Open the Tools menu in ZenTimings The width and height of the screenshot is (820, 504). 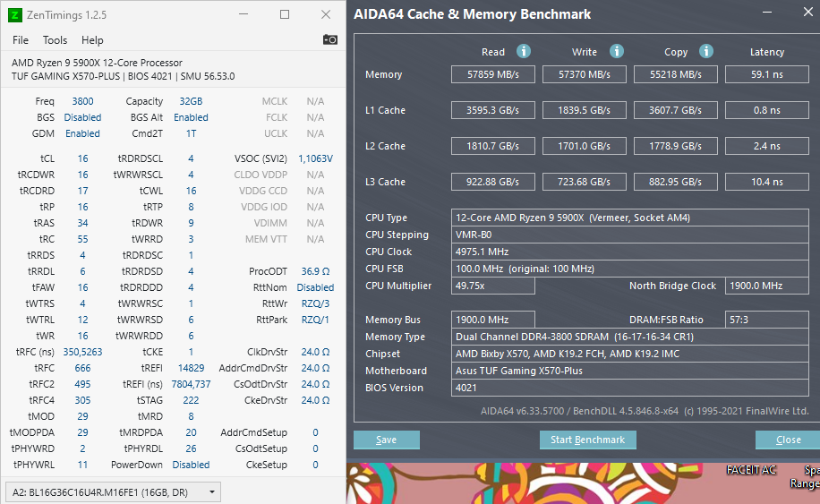tap(55, 40)
